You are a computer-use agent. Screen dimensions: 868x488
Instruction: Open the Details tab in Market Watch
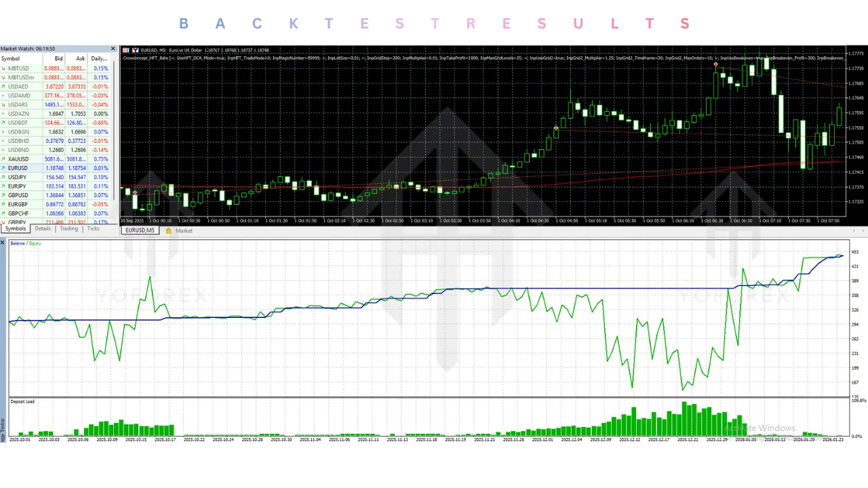[x=43, y=229]
